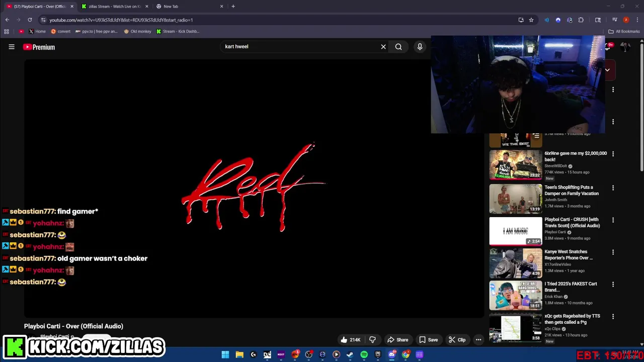Open Discord from taskbar
Image resolution: width=644 pixels, height=362 pixels.
391,354
